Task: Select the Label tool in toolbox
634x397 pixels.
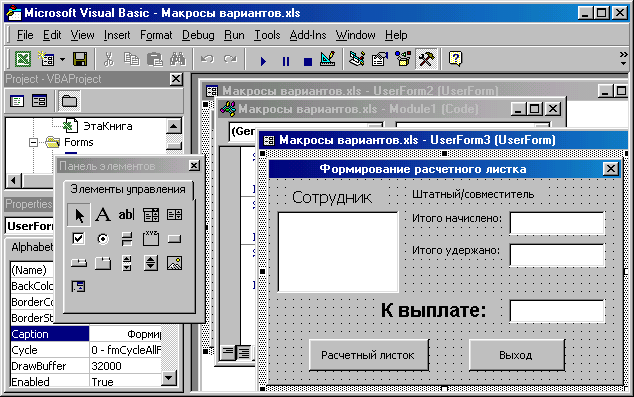Action: 103,215
